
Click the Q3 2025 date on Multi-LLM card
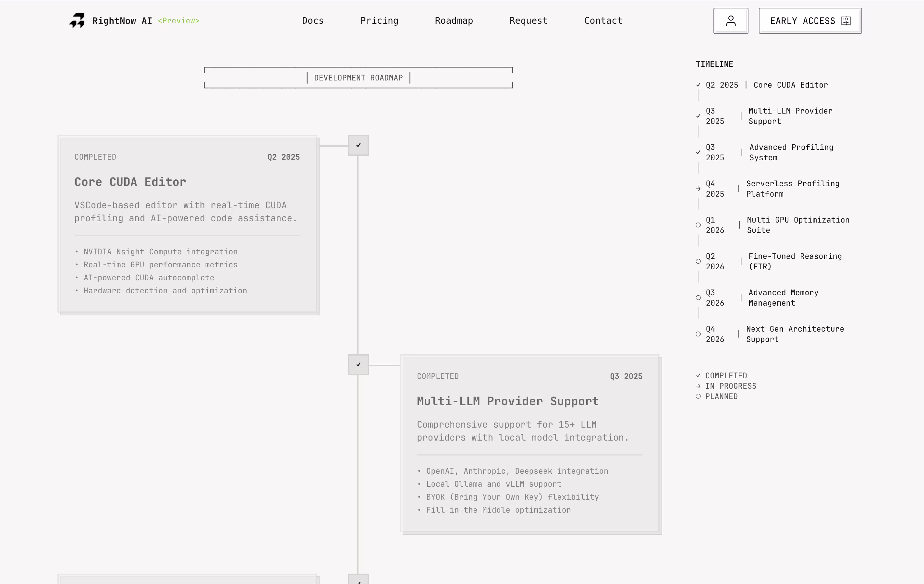(626, 376)
